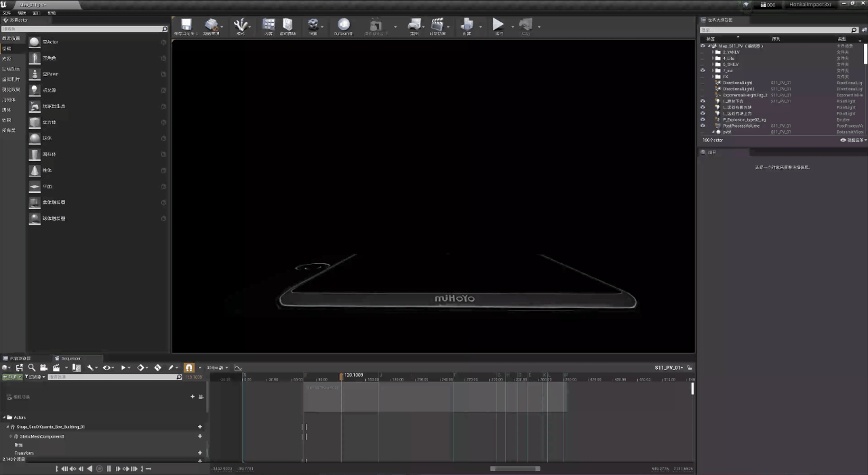Open the third menu bar item (Window)

(x=37, y=13)
